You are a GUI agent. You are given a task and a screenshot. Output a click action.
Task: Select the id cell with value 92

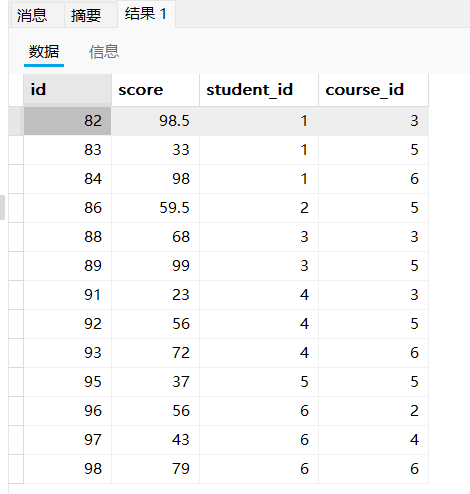click(x=67, y=324)
